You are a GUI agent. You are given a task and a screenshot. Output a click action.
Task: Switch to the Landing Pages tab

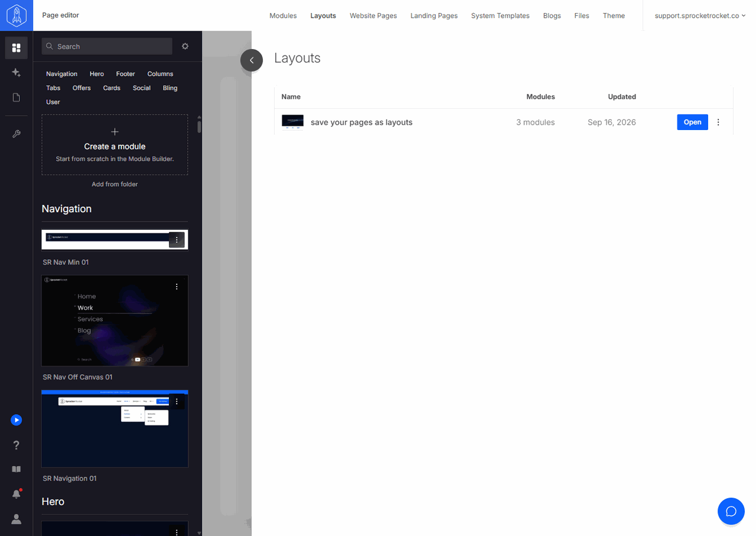(434, 16)
